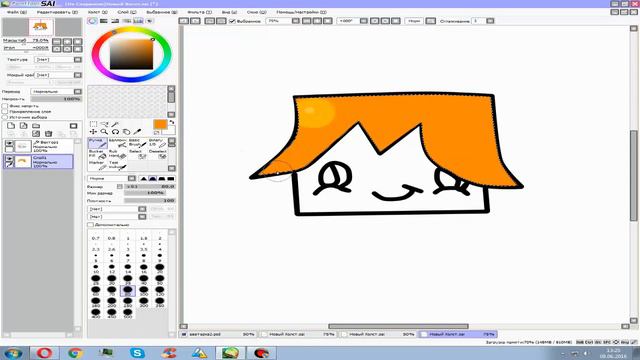Image resolution: width=640 pixels, height=360 pixels.
Task: Open the paper texture dropdown
Action: tap(58, 60)
